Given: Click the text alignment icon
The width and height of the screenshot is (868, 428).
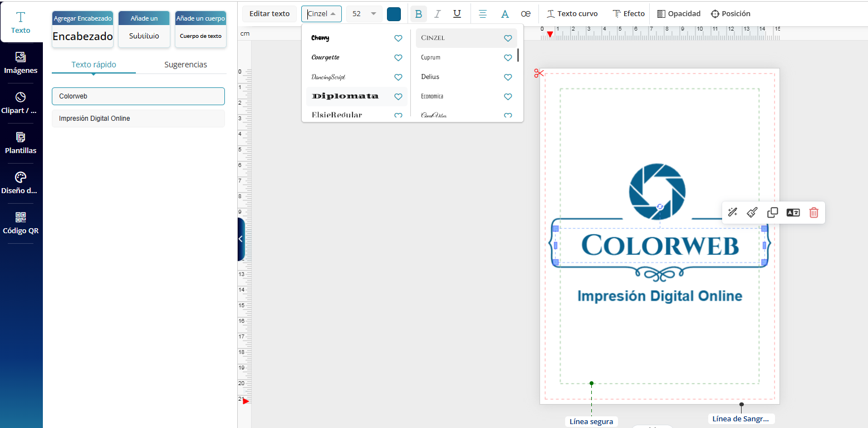Looking at the screenshot, I should [x=483, y=14].
